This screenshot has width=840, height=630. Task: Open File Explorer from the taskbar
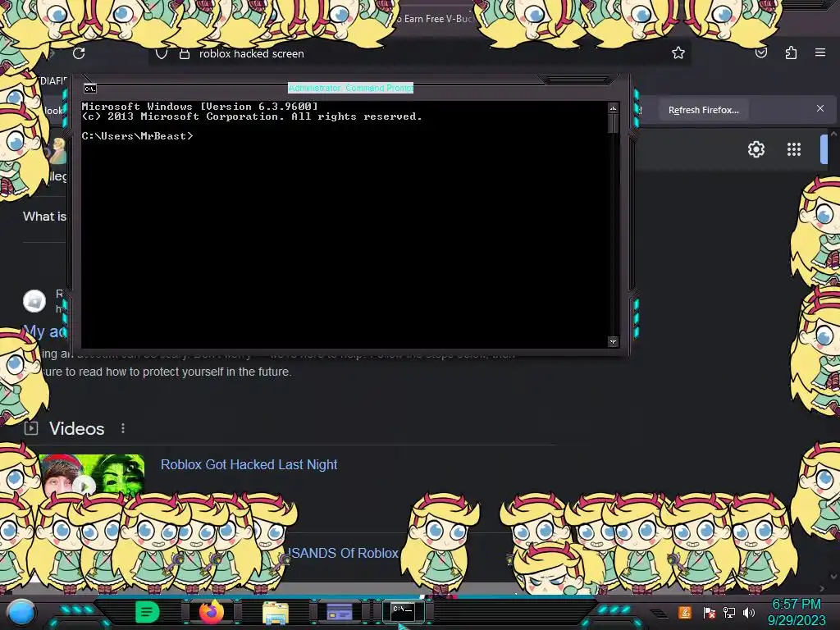(276, 613)
